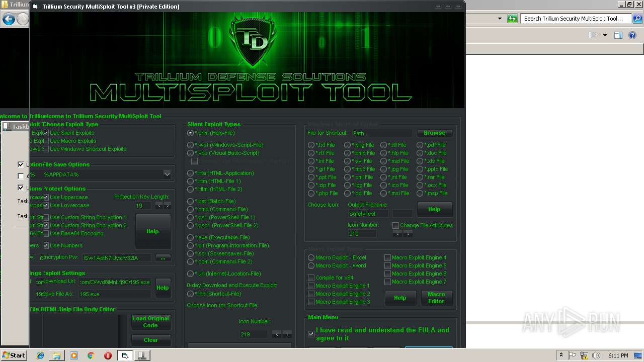The height and width of the screenshot is (362, 644).
Task: Click the Output Filename SafetyTest field
Action: [x=368, y=214]
